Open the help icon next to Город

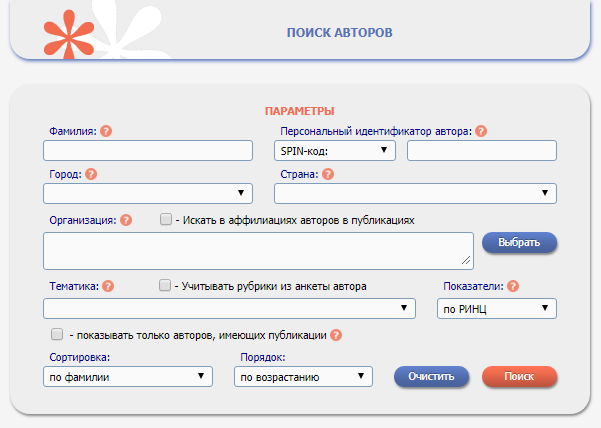pos(91,174)
